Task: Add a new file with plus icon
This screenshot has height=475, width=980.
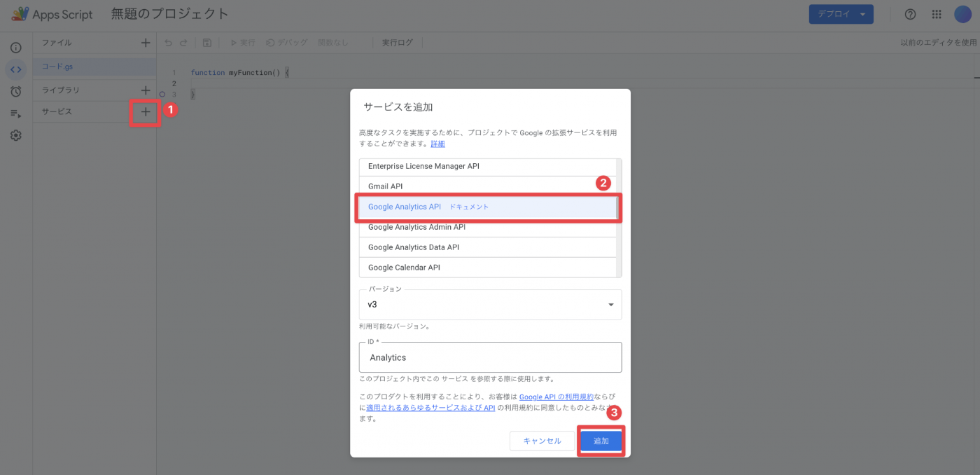Action: pyautogui.click(x=146, y=43)
